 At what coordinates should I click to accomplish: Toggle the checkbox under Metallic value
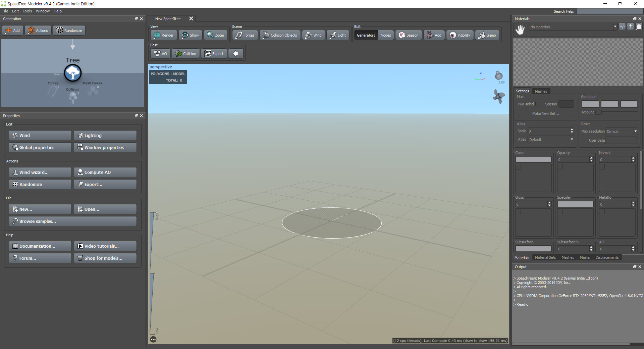click(x=602, y=211)
